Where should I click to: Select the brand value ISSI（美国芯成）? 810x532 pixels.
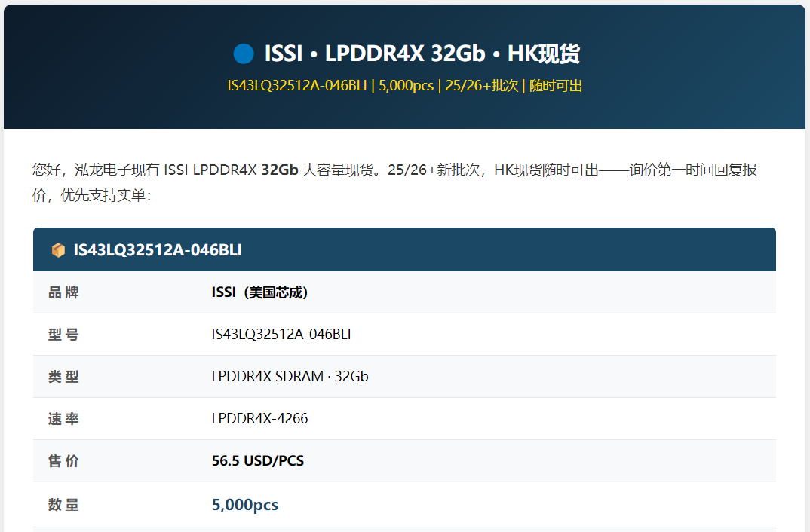(x=260, y=292)
